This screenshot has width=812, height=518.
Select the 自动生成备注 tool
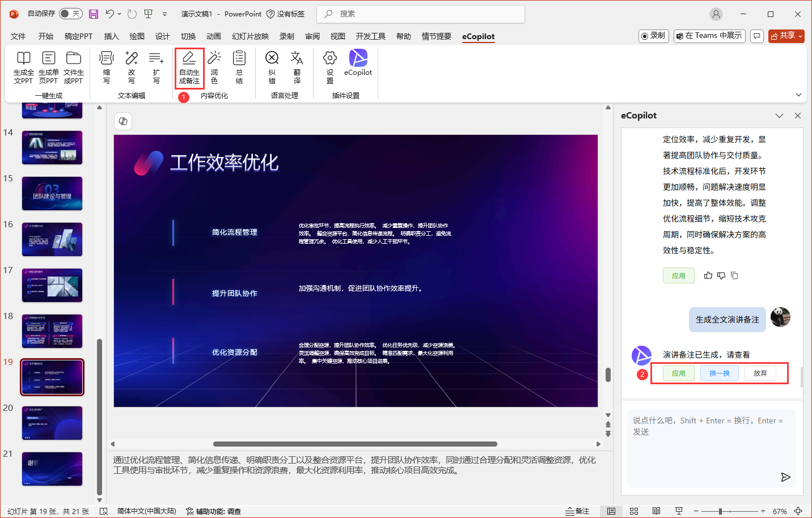pos(189,67)
